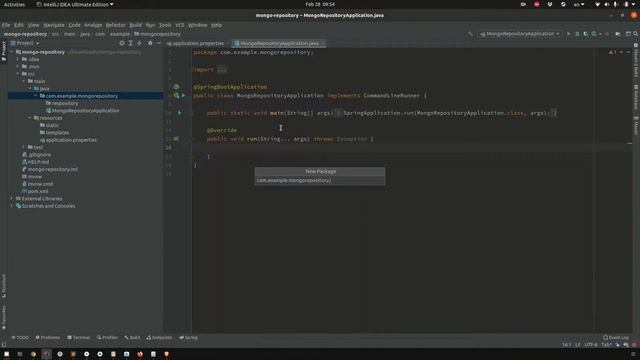Expand the folded import block in editor
640x360 pixels.
pyautogui.click(x=222, y=69)
